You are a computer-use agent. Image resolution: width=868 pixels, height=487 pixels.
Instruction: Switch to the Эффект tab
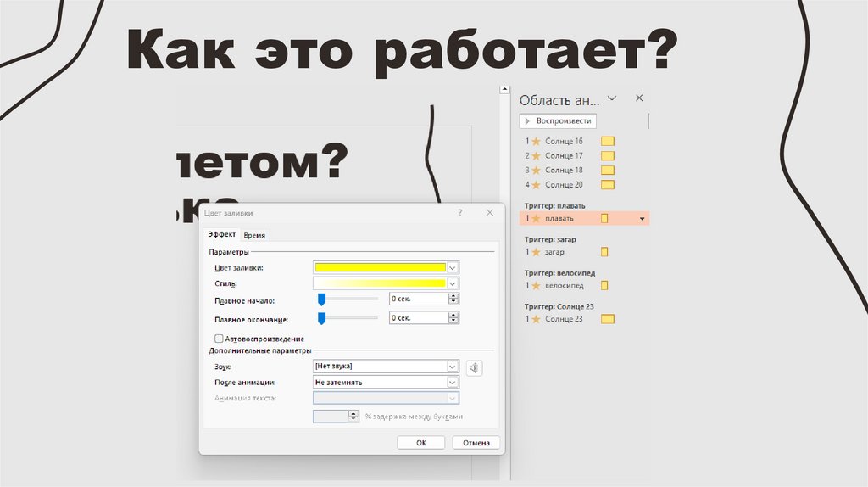(x=222, y=234)
